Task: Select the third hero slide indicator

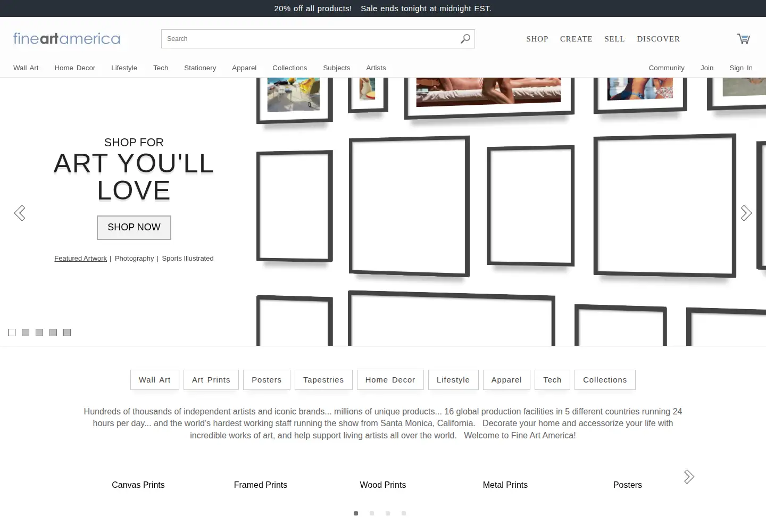Action: 39,332
